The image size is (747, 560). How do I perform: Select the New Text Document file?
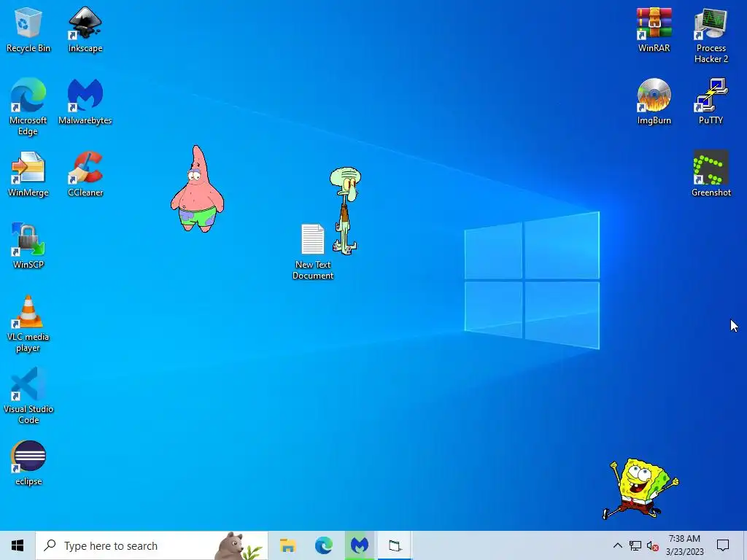click(313, 252)
